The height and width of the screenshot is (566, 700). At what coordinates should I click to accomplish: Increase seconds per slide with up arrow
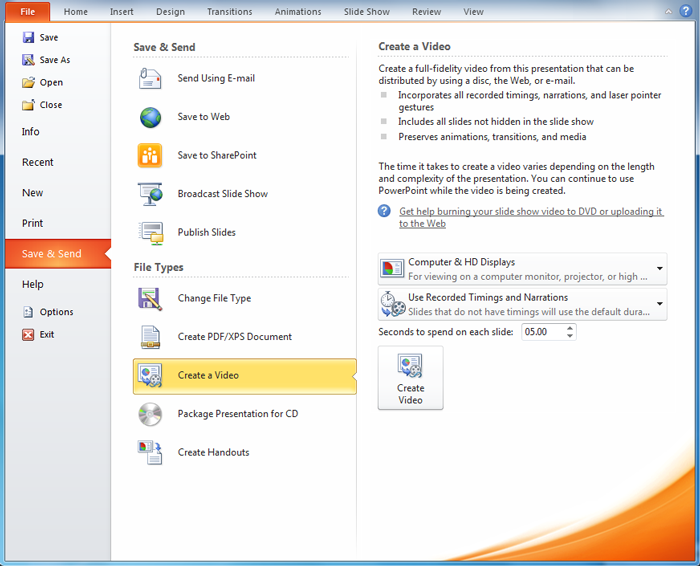coord(570,327)
